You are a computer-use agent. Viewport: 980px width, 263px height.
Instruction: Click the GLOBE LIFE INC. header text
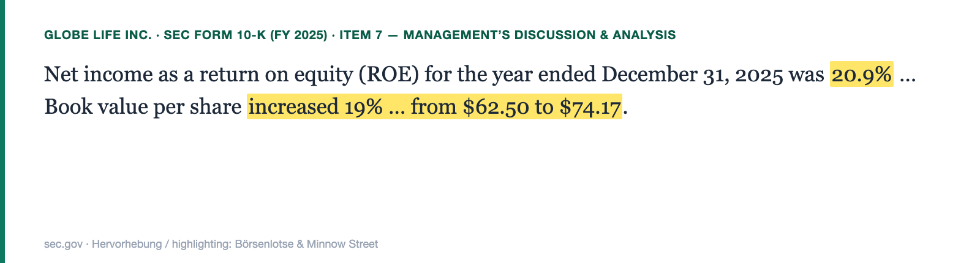[97, 35]
